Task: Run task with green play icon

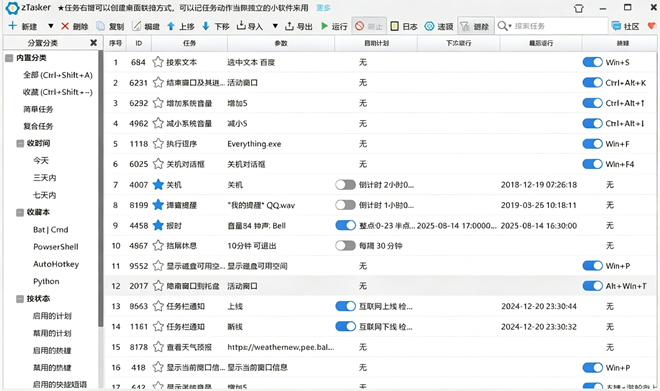Action: (324, 26)
